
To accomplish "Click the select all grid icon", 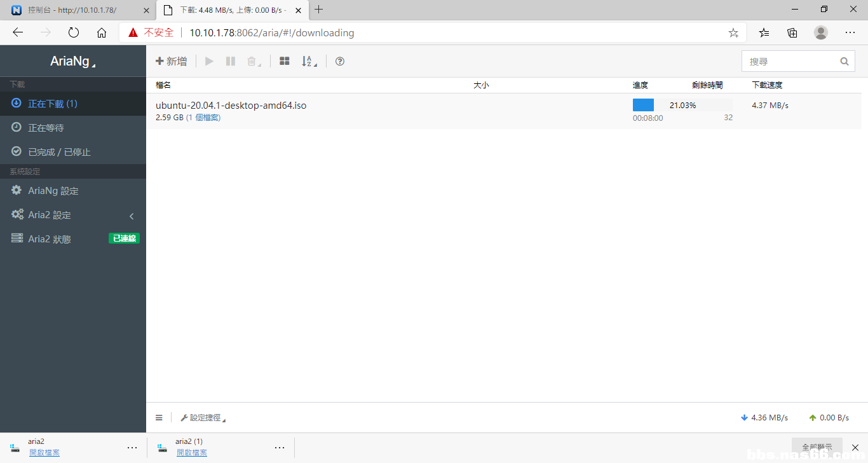I will coord(285,61).
